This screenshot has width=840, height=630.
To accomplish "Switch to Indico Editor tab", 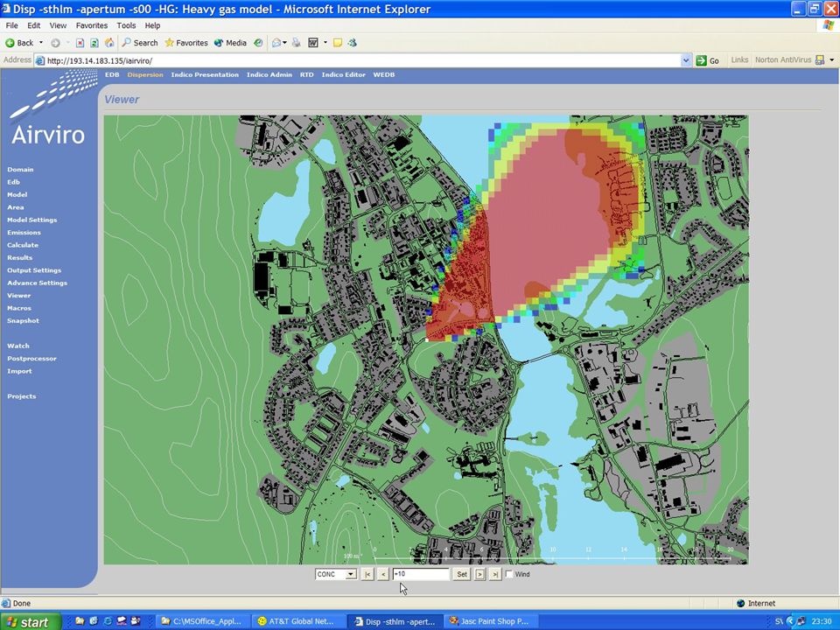I will click(x=343, y=74).
